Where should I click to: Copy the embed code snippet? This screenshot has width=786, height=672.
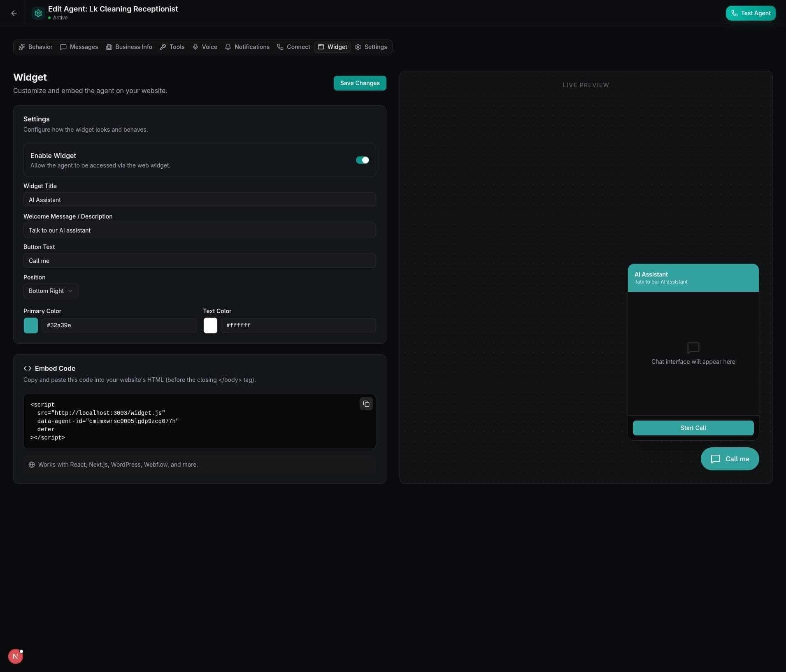point(365,404)
